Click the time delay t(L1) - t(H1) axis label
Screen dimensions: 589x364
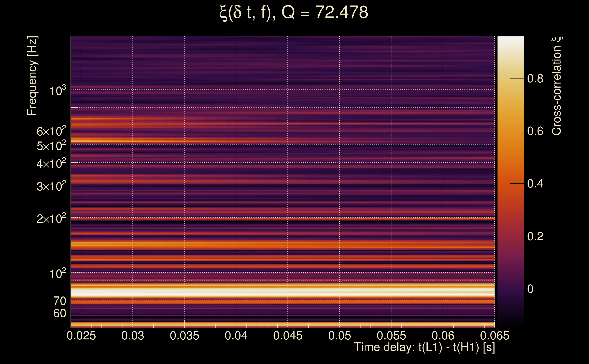[424, 347]
